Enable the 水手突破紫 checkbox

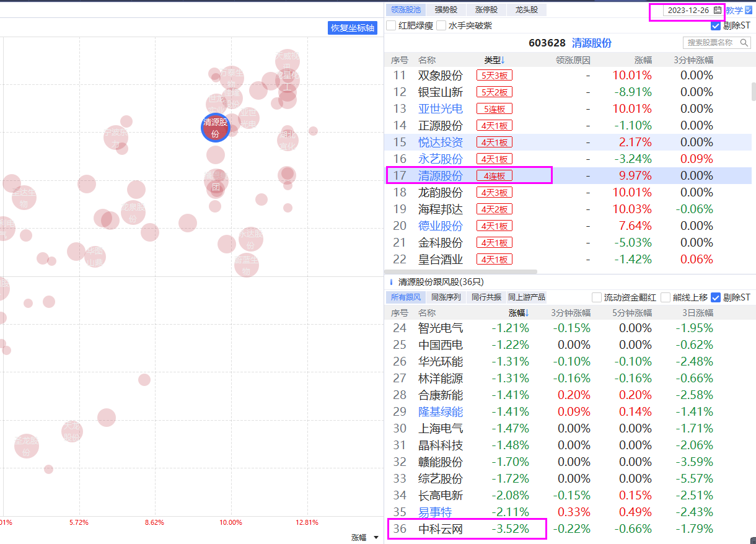coord(441,25)
